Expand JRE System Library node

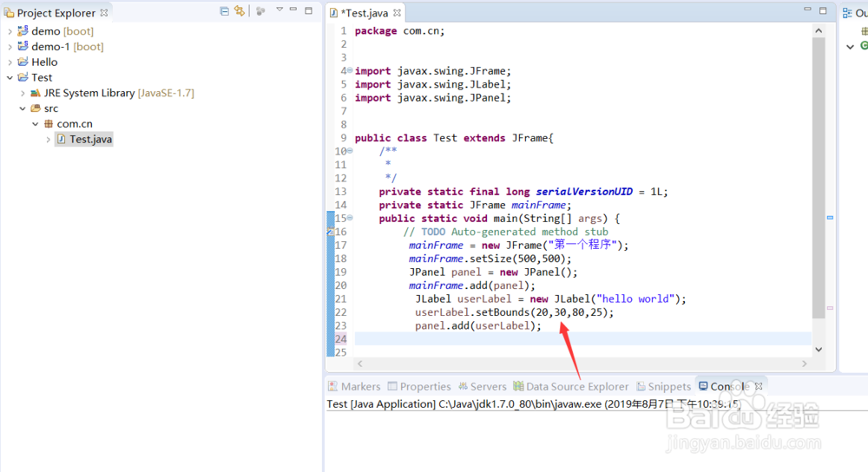pyautogui.click(x=23, y=94)
